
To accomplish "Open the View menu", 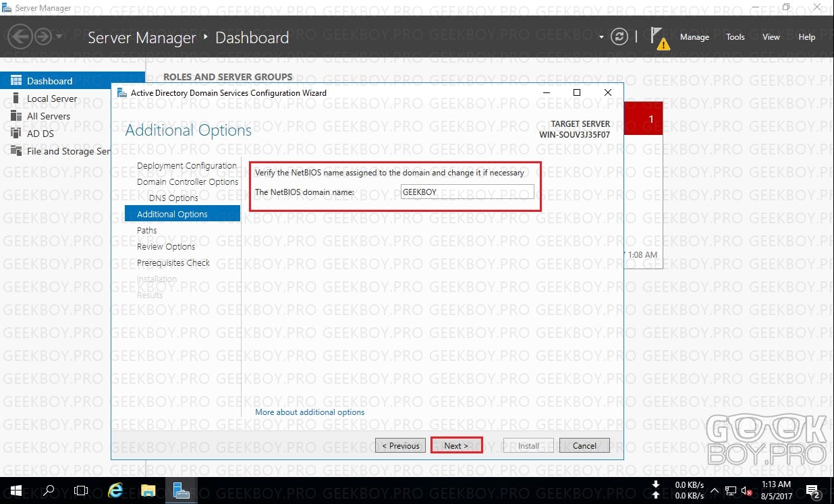I will click(x=771, y=37).
